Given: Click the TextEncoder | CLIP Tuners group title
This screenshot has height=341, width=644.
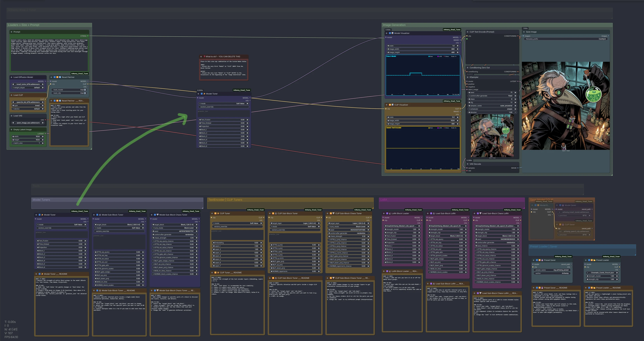Looking at the screenshot, I should (x=225, y=200).
